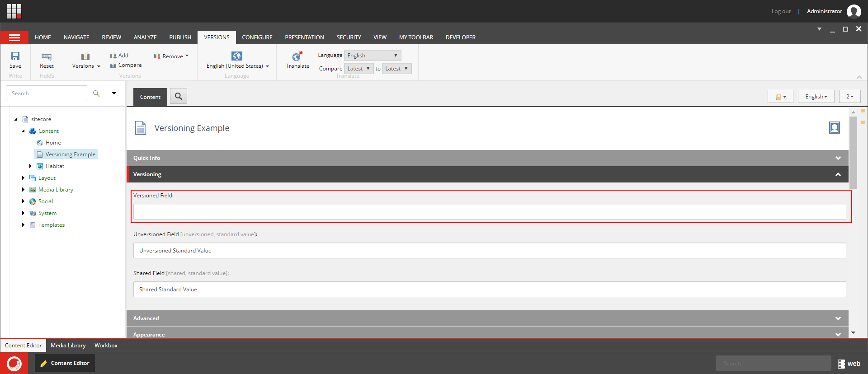Click Compare versions button
868x374 pixels.
pos(126,65)
